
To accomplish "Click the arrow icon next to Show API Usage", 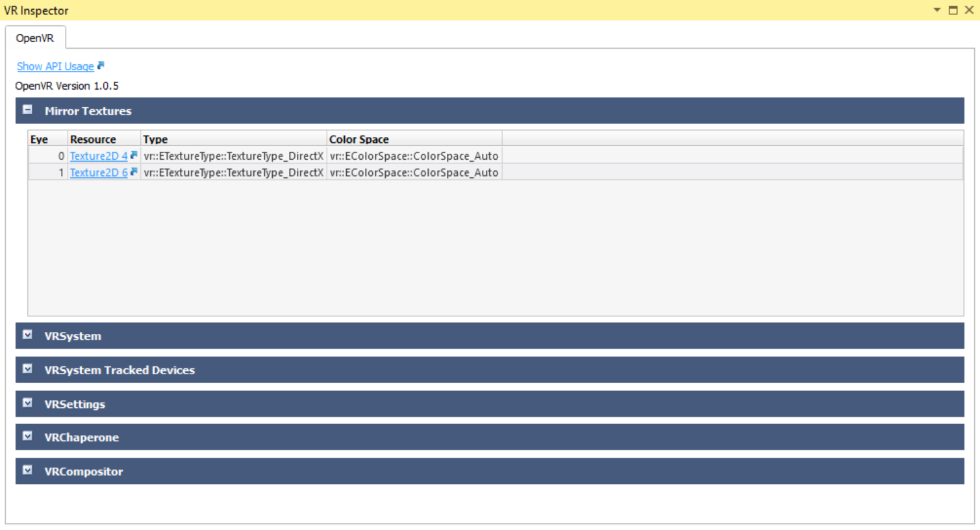I will coord(101,66).
